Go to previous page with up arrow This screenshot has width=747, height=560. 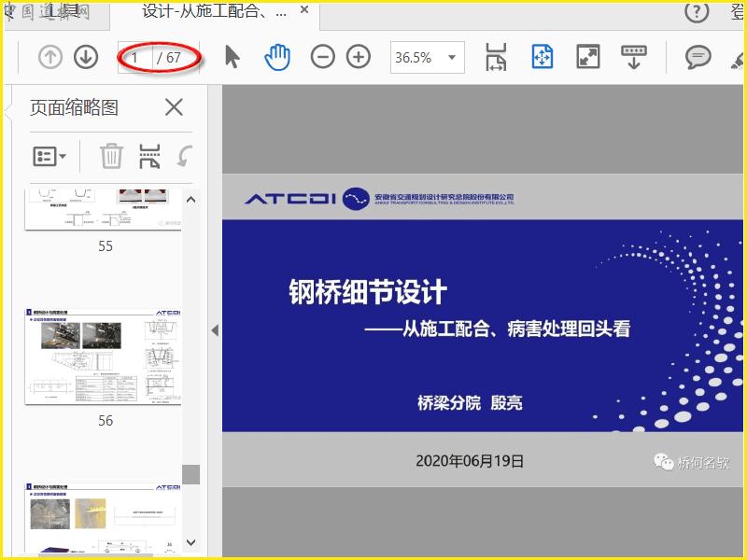click(x=49, y=57)
